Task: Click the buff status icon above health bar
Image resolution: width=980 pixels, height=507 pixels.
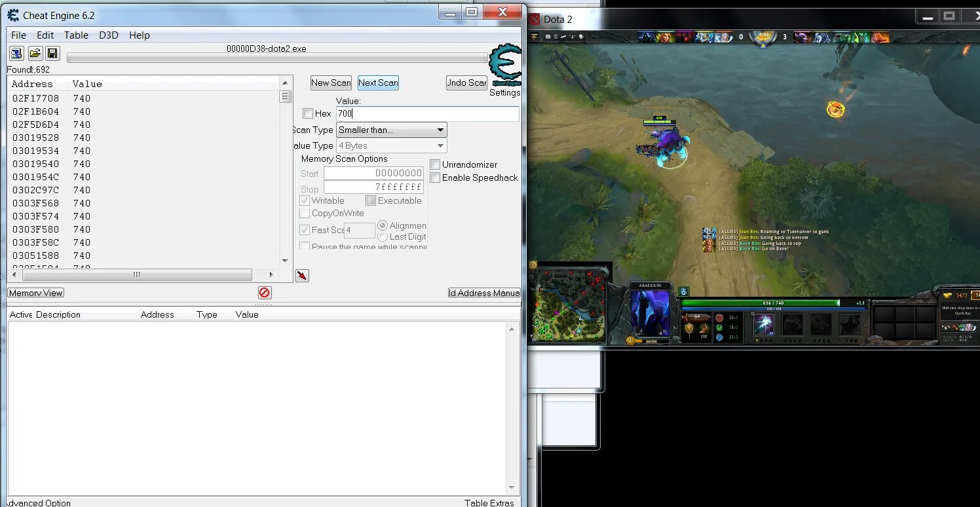Action: tap(683, 291)
